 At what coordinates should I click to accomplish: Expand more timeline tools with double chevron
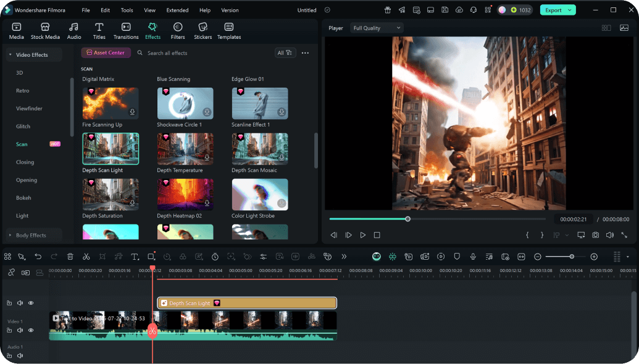coord(344,257)
